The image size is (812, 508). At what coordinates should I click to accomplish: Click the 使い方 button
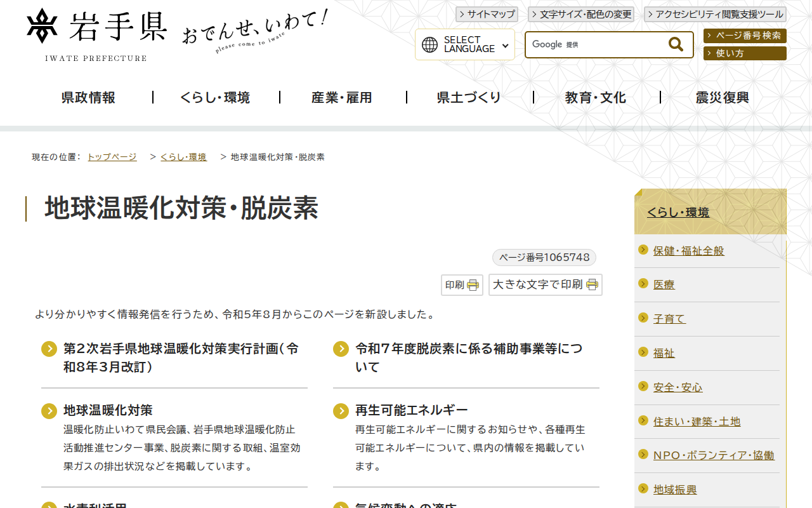point(744,53)
